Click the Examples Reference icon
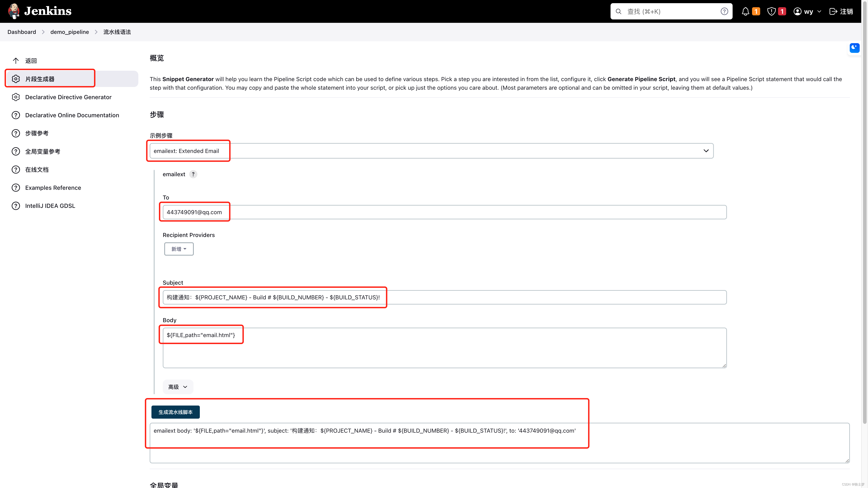Screen dimensions: 868x488 coord(16,187)
